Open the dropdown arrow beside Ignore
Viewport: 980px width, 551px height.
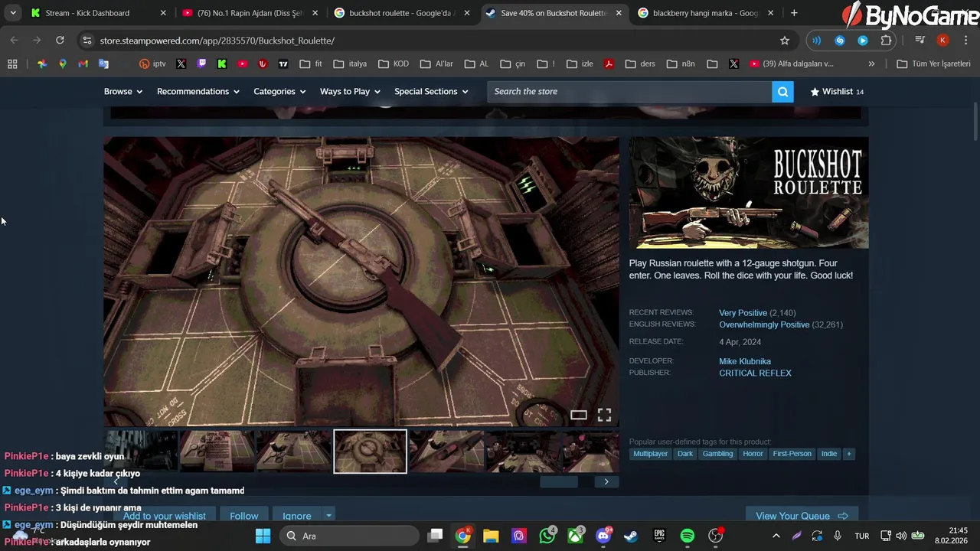coord(328,516)
